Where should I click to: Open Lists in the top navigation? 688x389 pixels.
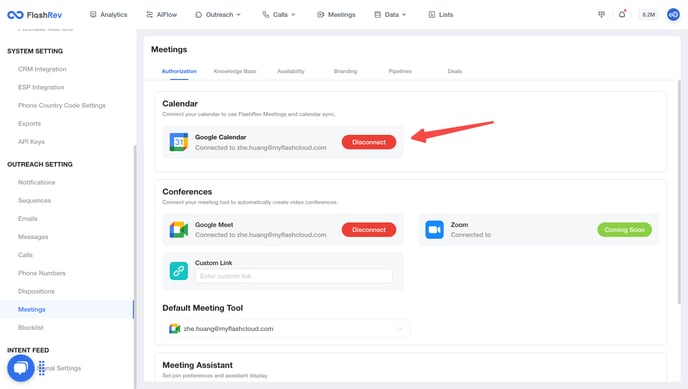tap(441, 14)
